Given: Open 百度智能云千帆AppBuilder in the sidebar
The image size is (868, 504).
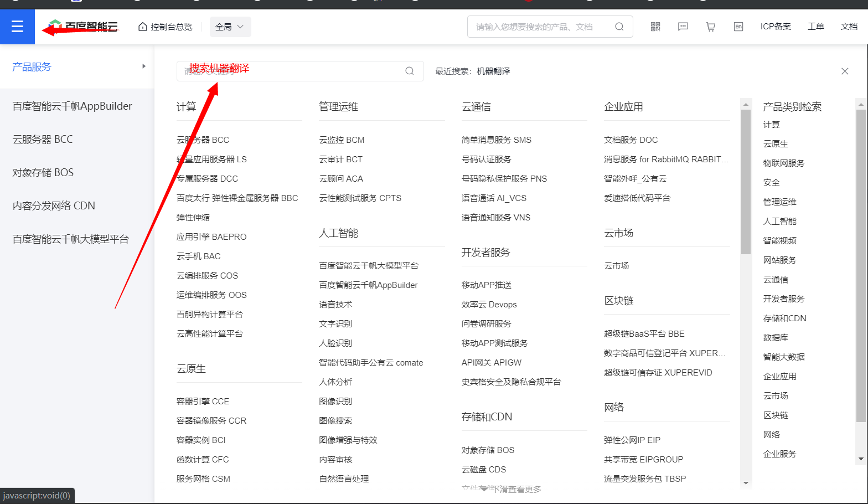Looking at the screenshot, I should [73, 106].
